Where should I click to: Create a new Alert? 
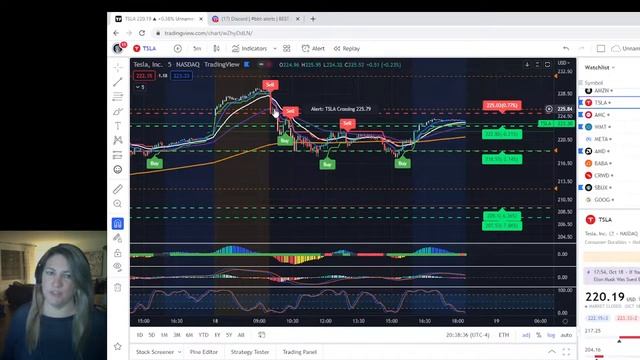(313, 48)
